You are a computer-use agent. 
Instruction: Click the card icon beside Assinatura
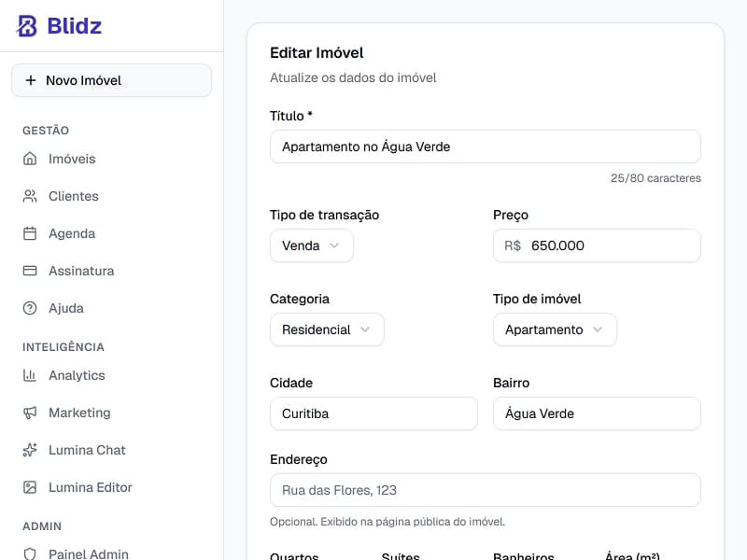point(30,271)
